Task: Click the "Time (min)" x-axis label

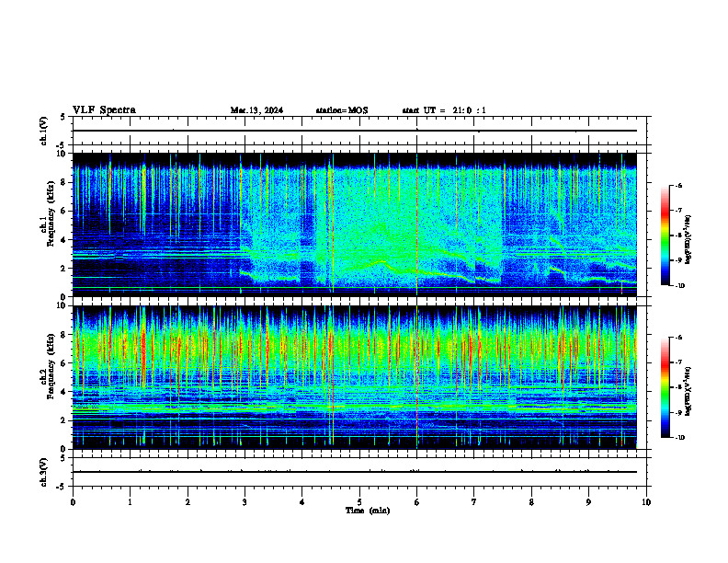Action: pos(368,511)
